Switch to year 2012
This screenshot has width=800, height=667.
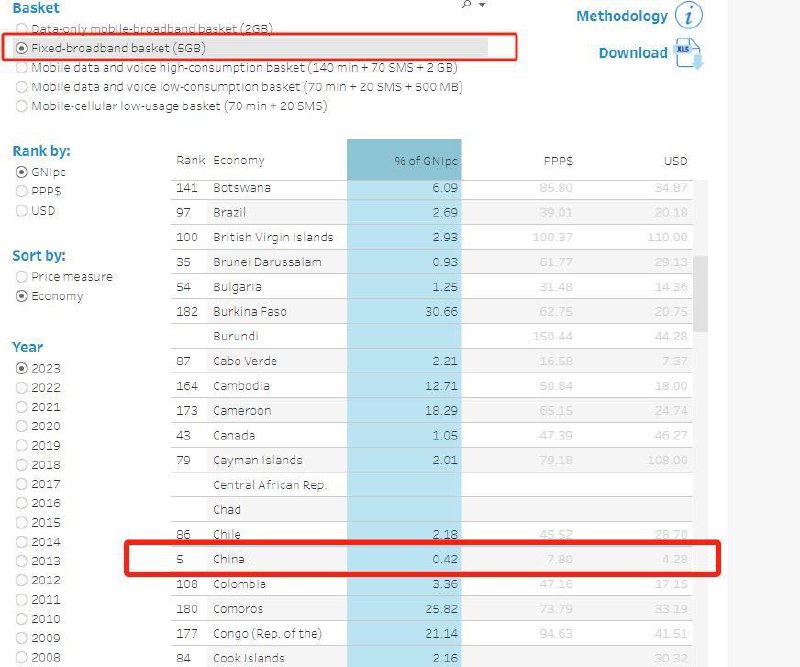click(38, 580)
